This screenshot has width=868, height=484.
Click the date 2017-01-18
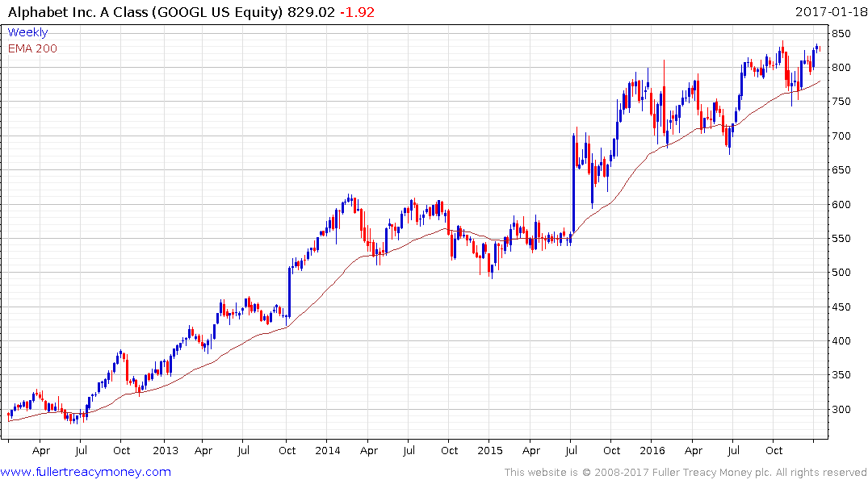830,12
